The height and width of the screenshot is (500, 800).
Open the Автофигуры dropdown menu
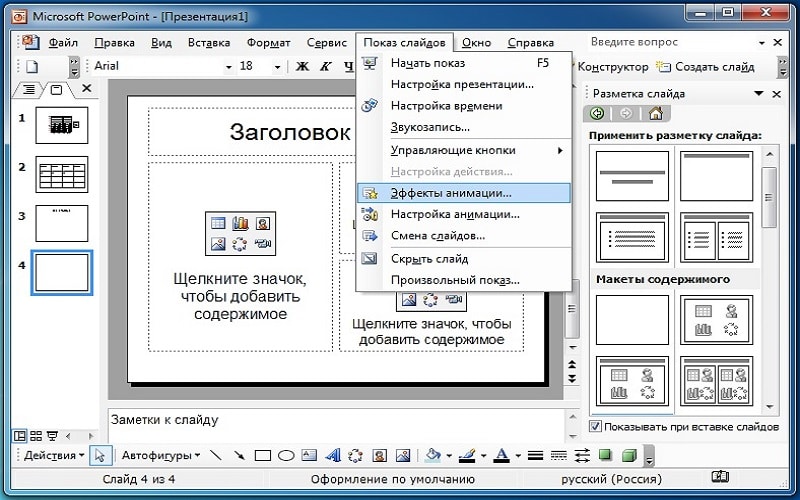pyautogui.click(x=161, y=455)
